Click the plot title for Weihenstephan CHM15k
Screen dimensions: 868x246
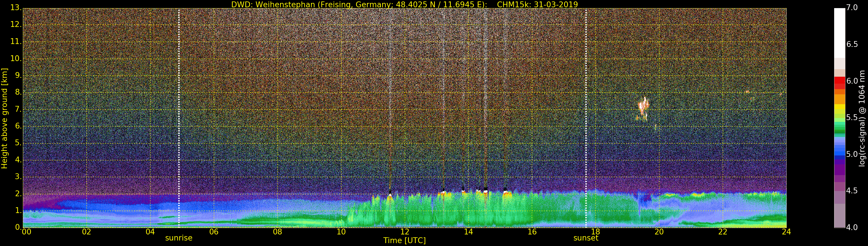[x=404, y=4]
